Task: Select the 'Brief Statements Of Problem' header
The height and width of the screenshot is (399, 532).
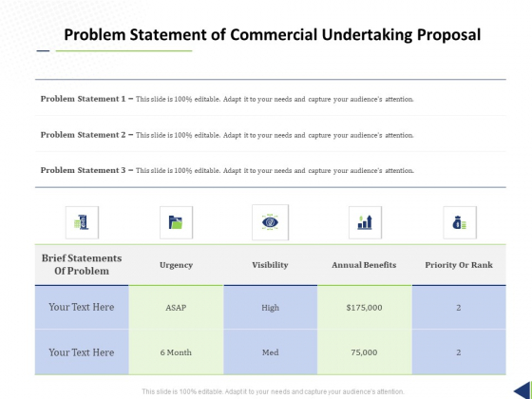Action: coord(82,265)
